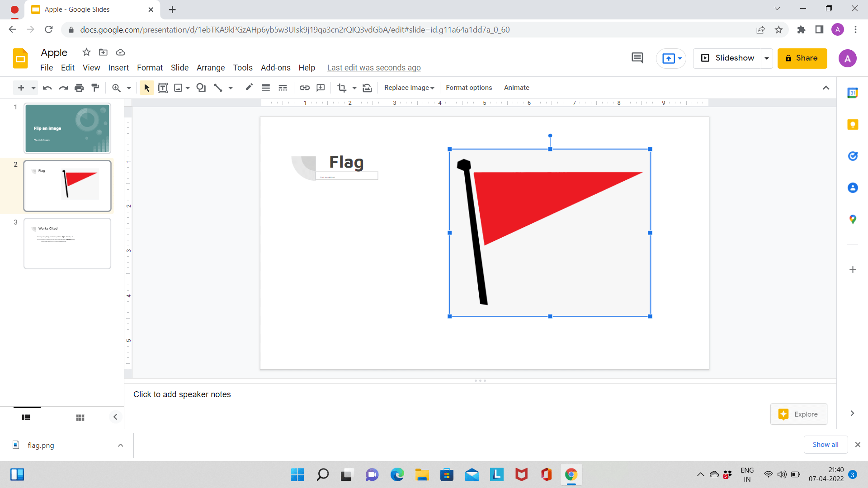Select the Shape tool icon
Viewport: 868px width, 488px height.
click(201, 88)
